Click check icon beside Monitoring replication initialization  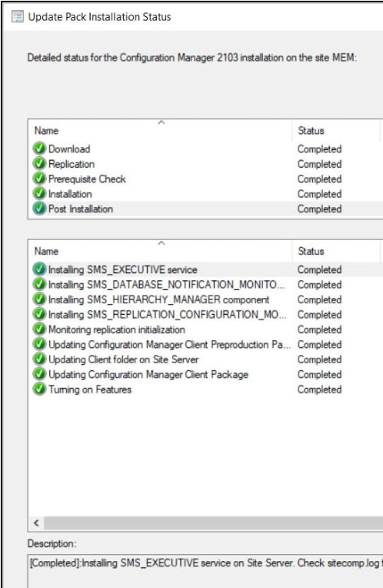click(39, 329)
